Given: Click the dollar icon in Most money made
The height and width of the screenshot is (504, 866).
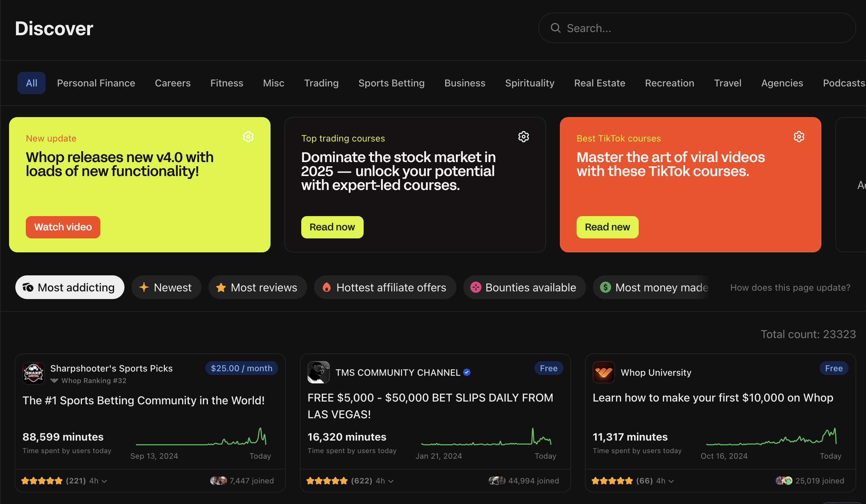Looking at the screenshot, I should pyautogui.click(x=606, y=287).
